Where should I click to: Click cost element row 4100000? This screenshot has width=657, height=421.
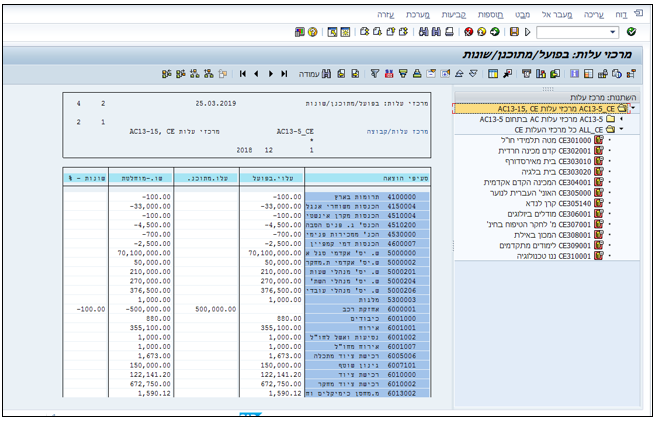coord(367,196)
